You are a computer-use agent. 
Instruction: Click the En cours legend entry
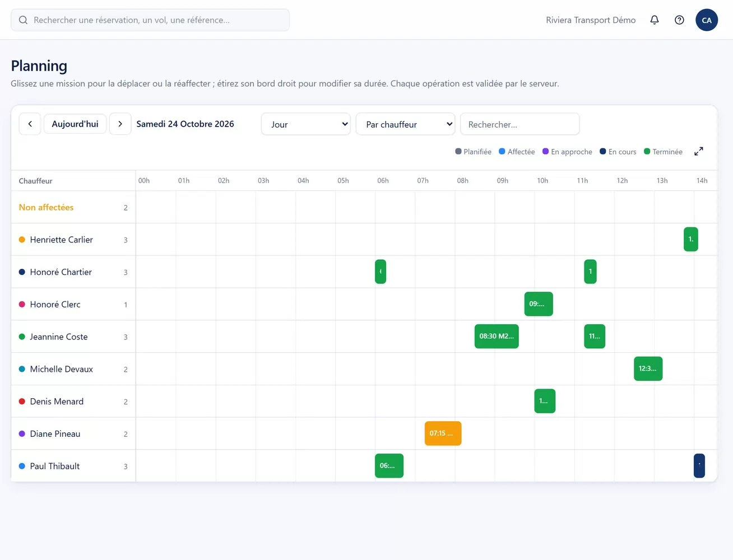(618, 152)
